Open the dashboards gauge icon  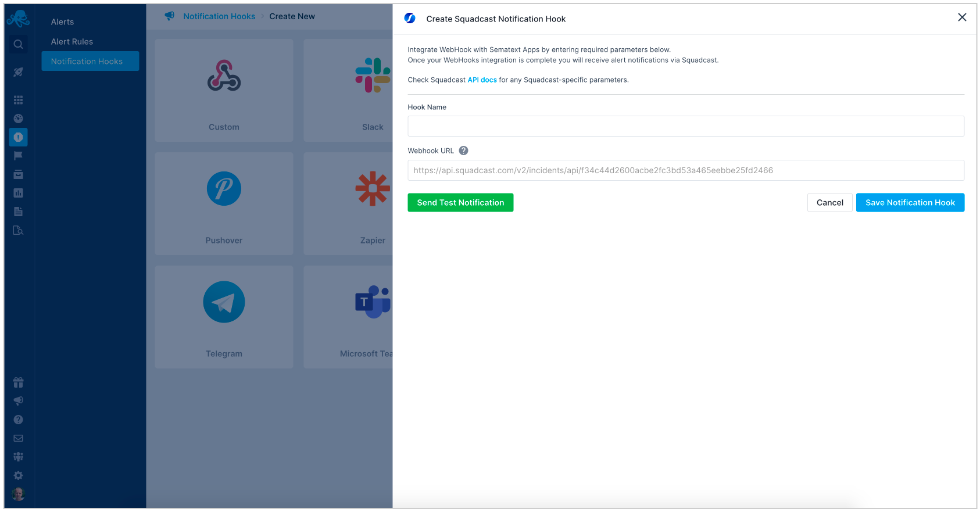click(x=18, y=119)
